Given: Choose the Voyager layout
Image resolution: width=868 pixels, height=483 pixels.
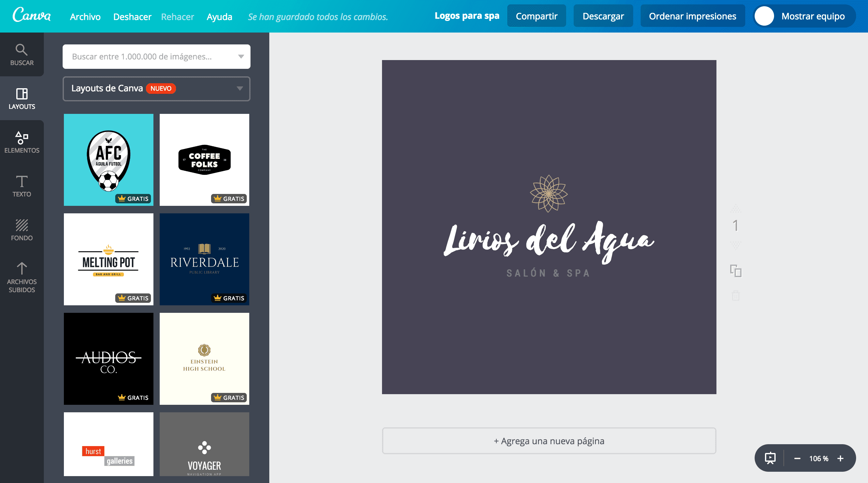Looking at the screenshot, I should coord(204,444).
